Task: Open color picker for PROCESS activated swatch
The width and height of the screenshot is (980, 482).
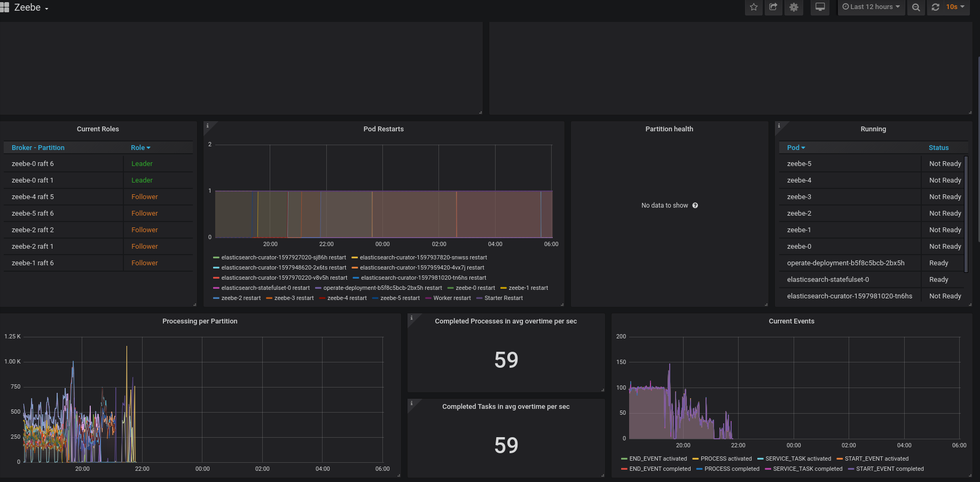Action: coord(695,459)
